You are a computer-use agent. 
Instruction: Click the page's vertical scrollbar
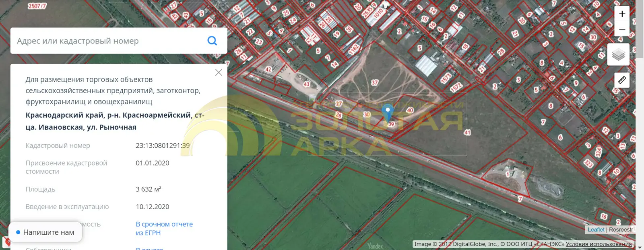click(640, 125)
